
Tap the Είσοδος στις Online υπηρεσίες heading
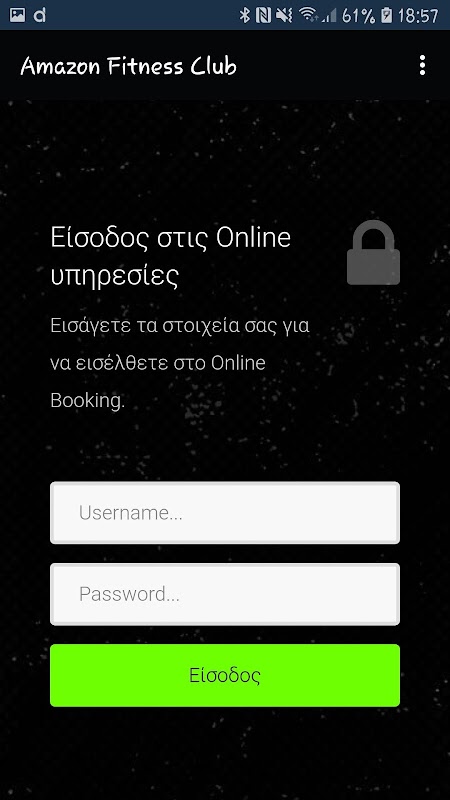[170, 257]
